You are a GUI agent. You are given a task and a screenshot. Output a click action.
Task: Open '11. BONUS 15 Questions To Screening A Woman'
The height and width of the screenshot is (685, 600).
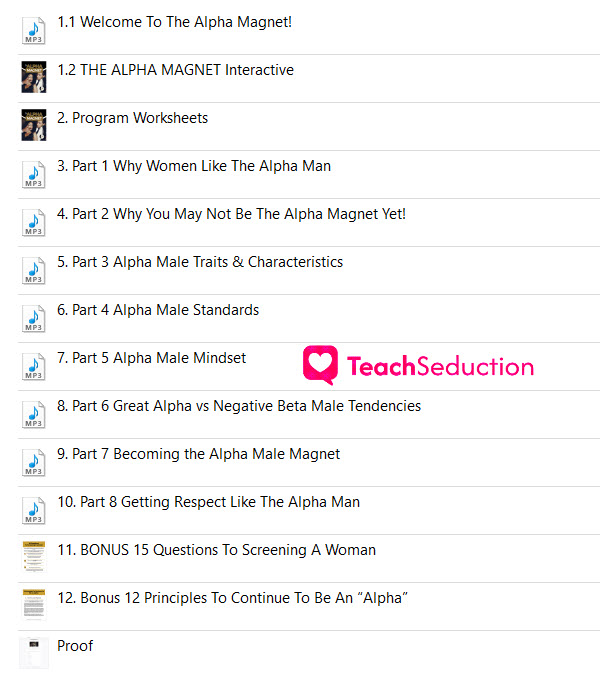click(x=216, y=550)
